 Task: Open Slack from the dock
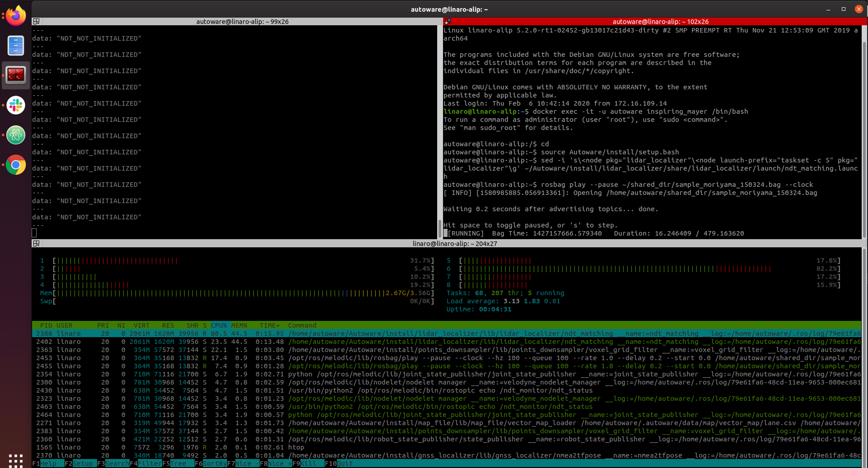click(x=16, y=105)
